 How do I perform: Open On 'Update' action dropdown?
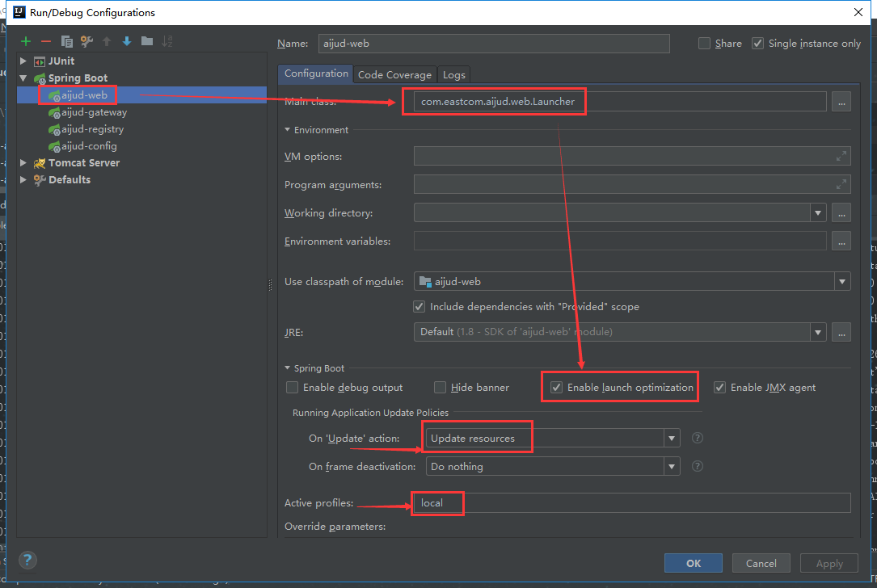point(672,439)
